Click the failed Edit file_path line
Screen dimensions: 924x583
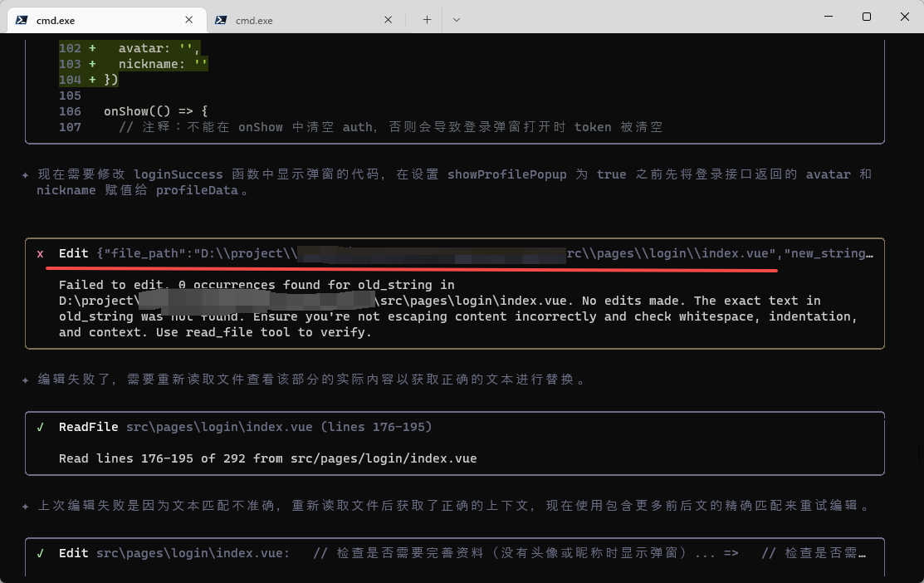click(466, 253)
